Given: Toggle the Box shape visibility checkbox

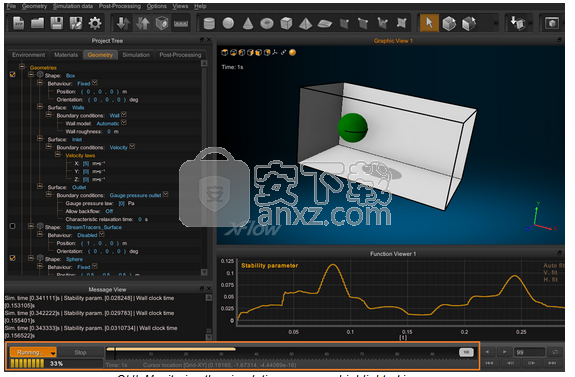Looking at the screenshot, I should click(13, 75).
